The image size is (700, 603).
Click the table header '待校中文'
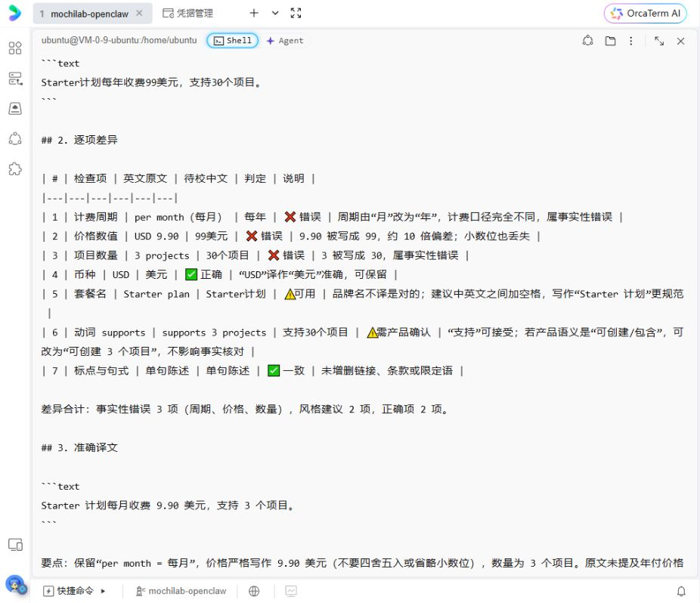(206, 178)
